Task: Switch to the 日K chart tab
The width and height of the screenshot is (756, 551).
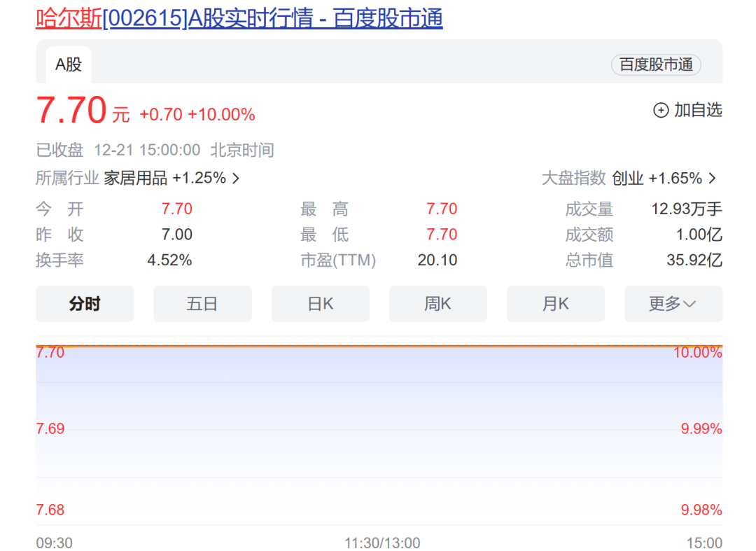Action: [320, 304]
